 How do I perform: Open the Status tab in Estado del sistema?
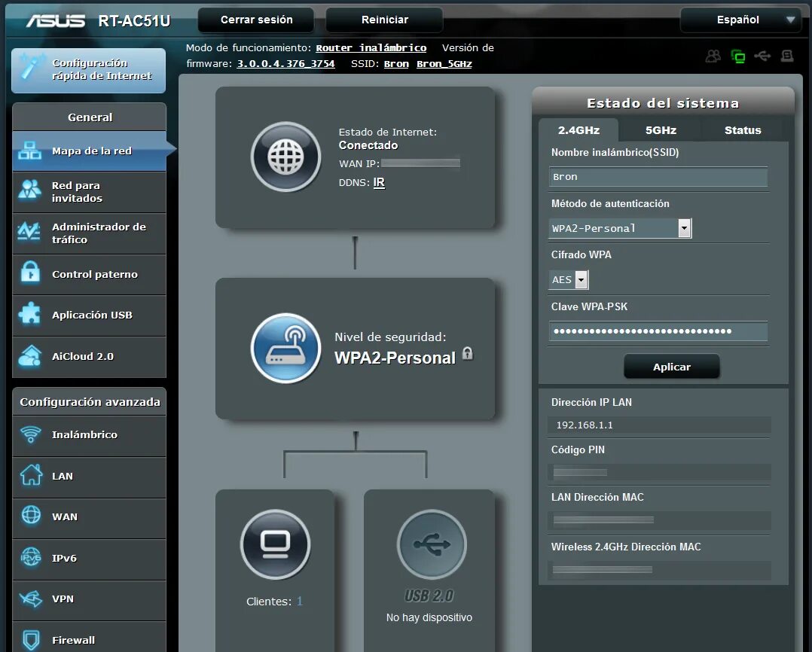(741, 129)
